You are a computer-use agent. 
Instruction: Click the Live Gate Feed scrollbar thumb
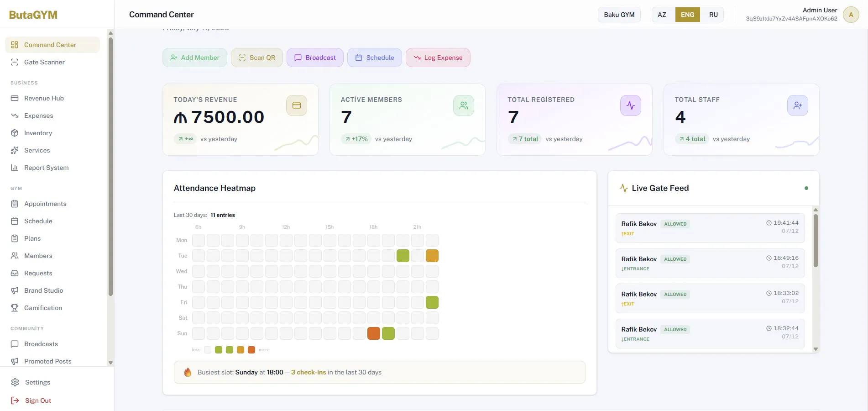[x=816, y=241]
